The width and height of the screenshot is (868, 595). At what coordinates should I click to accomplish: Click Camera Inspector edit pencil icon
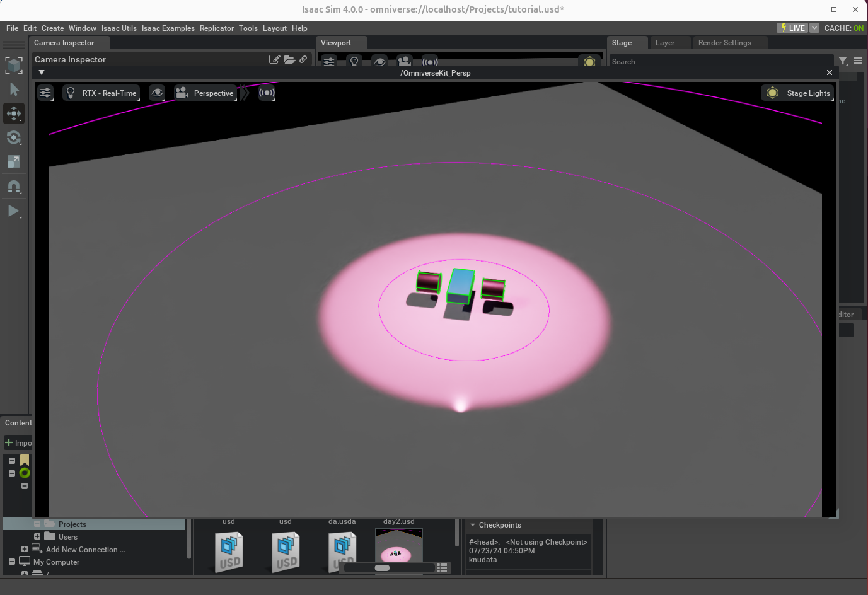click(x=274, y=59)
